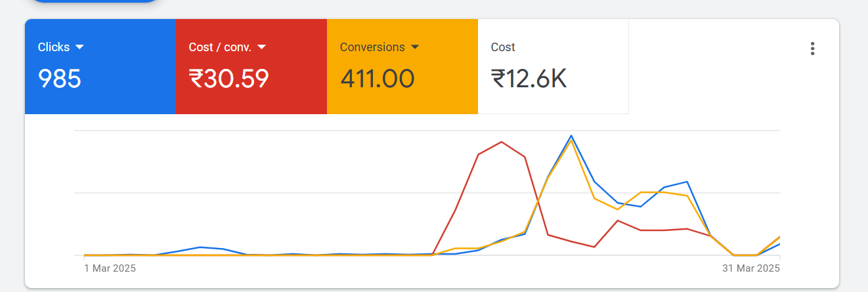
Task: Click the ₹30.59 cost per conversion value
Action: [x=228, y=79]
